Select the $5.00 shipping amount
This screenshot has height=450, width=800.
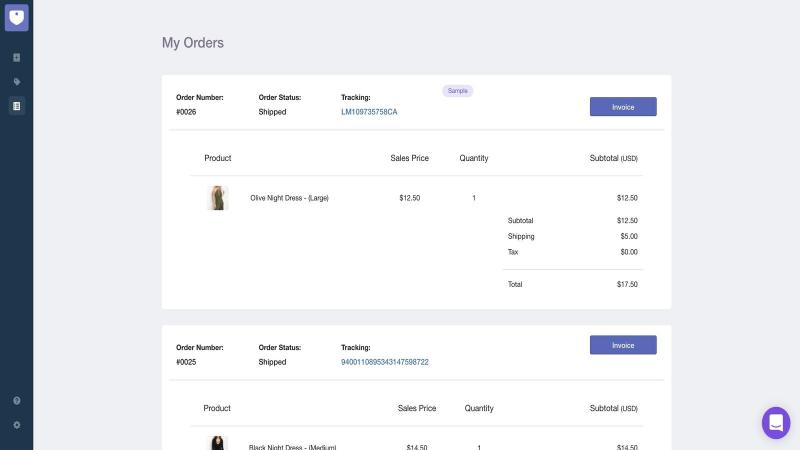pos(629,236)
